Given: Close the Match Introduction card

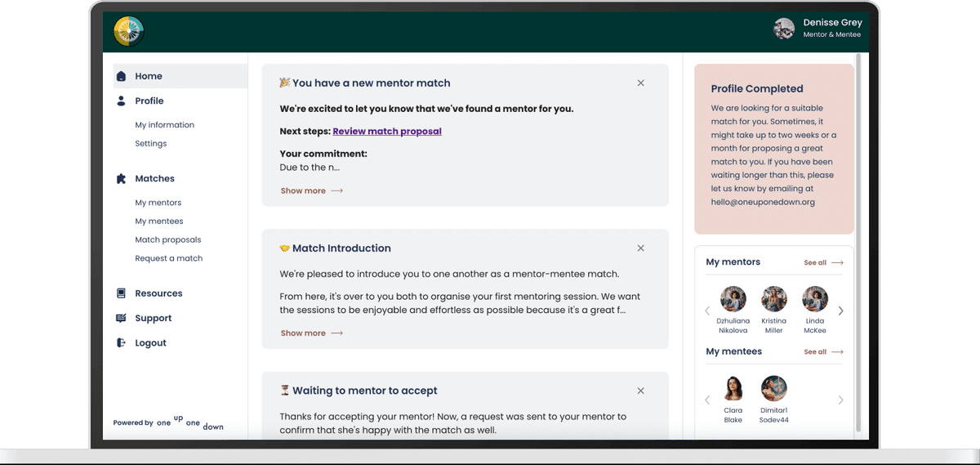Looking at the screenshot, I should (640, 248).
